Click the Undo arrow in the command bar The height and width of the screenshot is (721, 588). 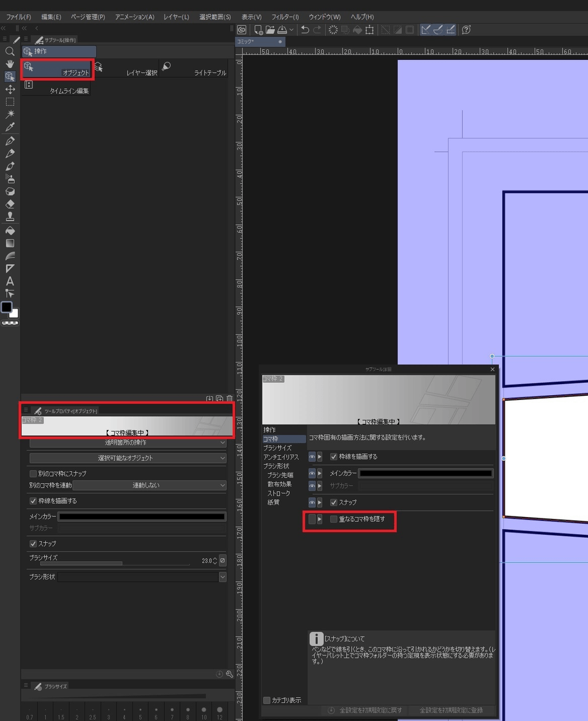305,29
